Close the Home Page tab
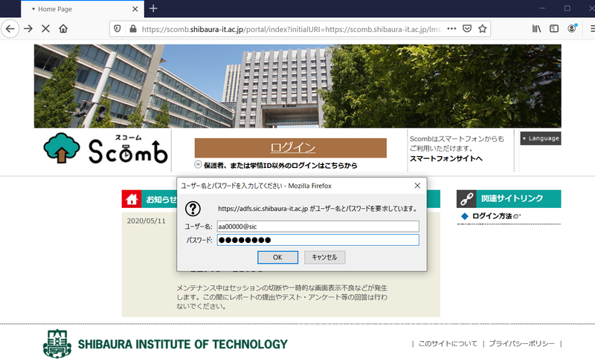 coord(135,9)
